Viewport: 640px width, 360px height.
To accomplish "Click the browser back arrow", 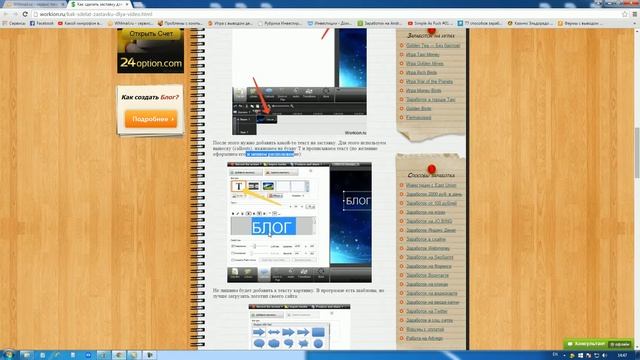I will point(6,14).
